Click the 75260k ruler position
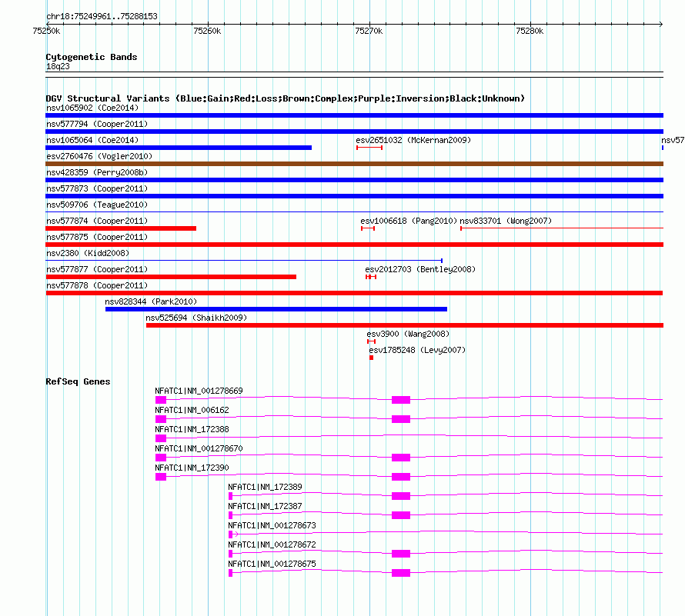This screenshot has height=616, width=685. click(207, 31)
